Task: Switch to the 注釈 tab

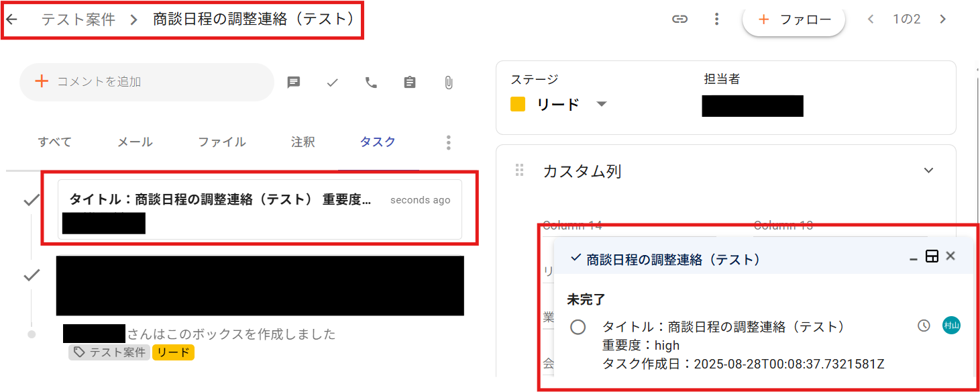Action: [303, 142]
